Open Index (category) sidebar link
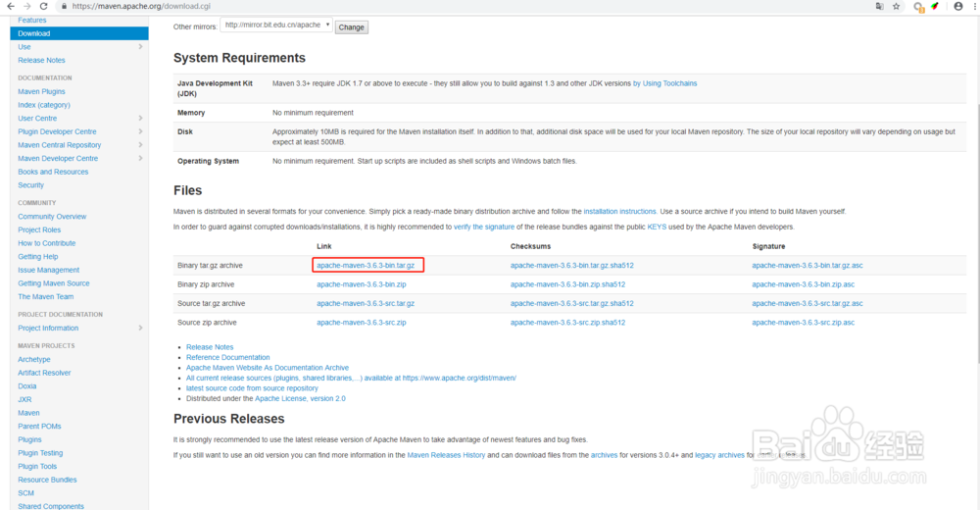 (x=44, y=105)
